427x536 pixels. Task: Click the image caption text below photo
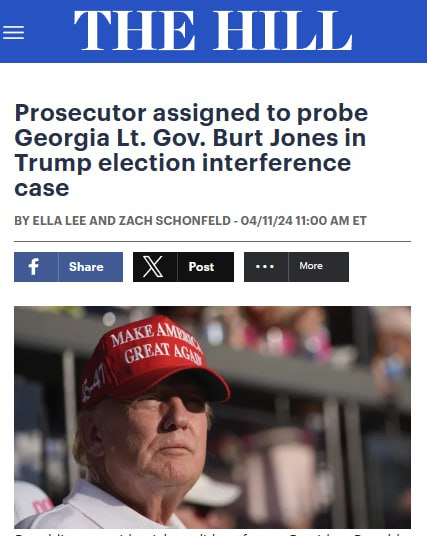click(212, 534)
